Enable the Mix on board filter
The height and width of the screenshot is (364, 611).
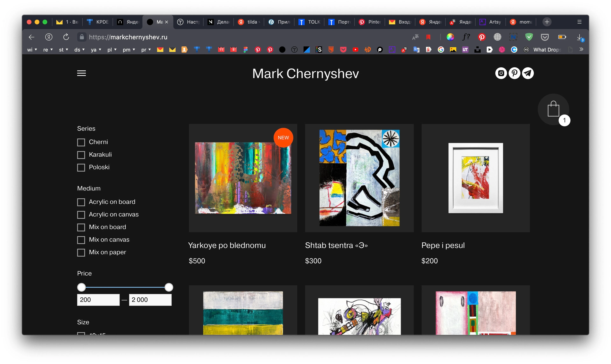pyautogui.click(x=81, y=227)
